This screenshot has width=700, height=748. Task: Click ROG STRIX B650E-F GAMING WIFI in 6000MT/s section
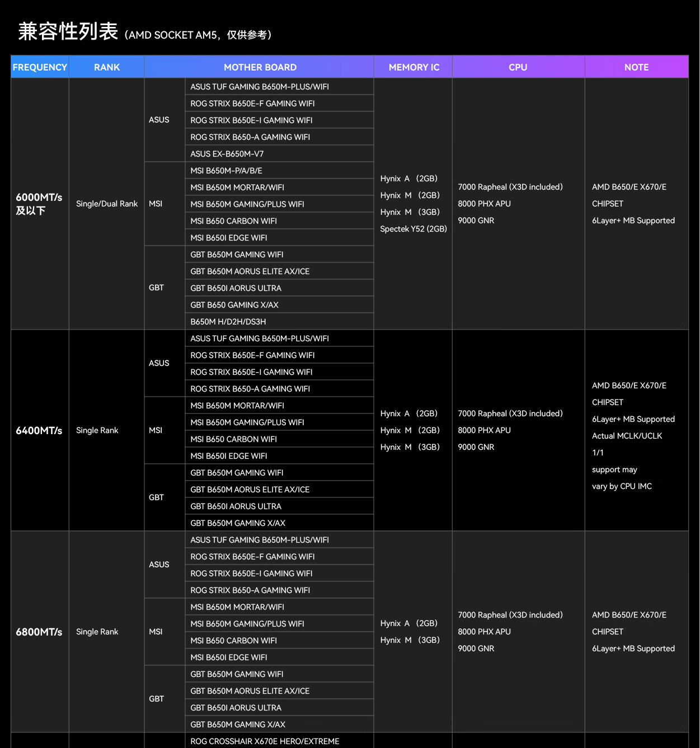279,103
